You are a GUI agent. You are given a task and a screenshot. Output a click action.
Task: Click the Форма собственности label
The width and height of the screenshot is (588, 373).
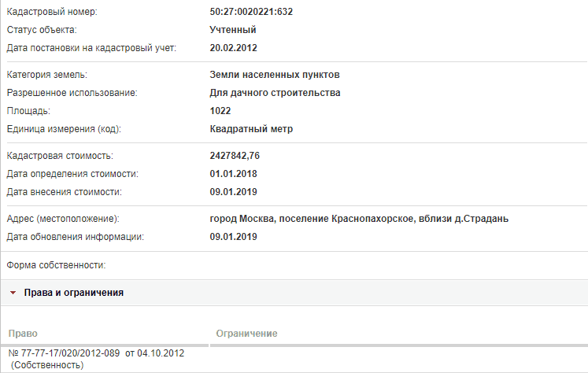[56, 265]
